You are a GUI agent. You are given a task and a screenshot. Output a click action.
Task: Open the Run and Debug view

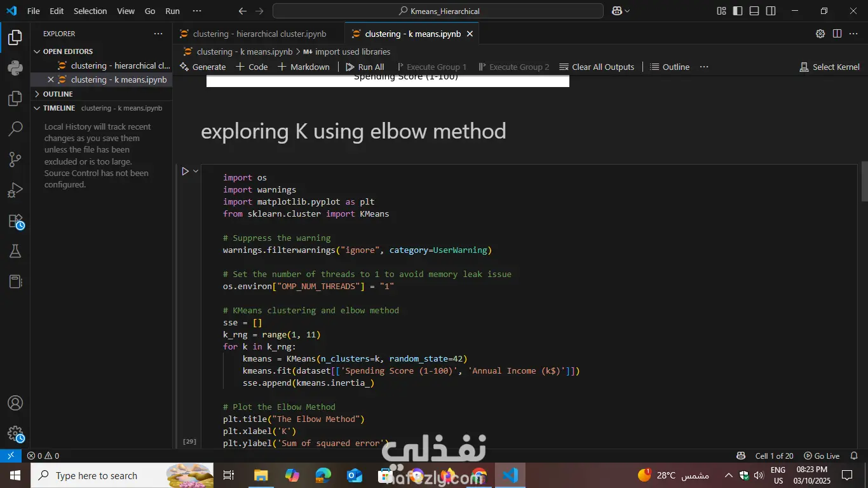[14, 190]
